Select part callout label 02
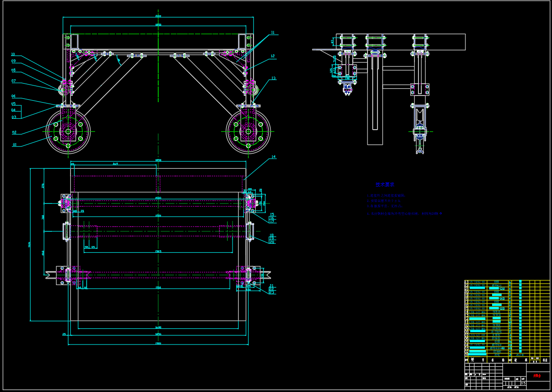This screenshot has width=552, height=392. tap(14, 133)
